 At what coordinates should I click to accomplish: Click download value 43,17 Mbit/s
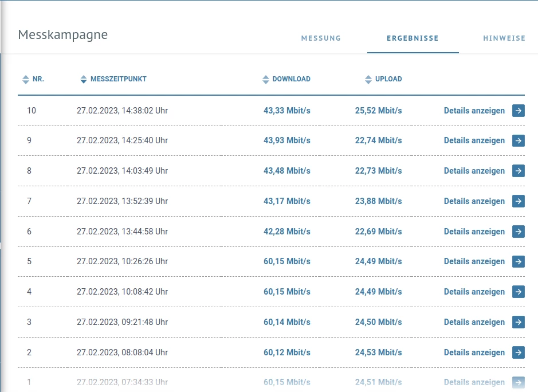click(x=287, y=201)
